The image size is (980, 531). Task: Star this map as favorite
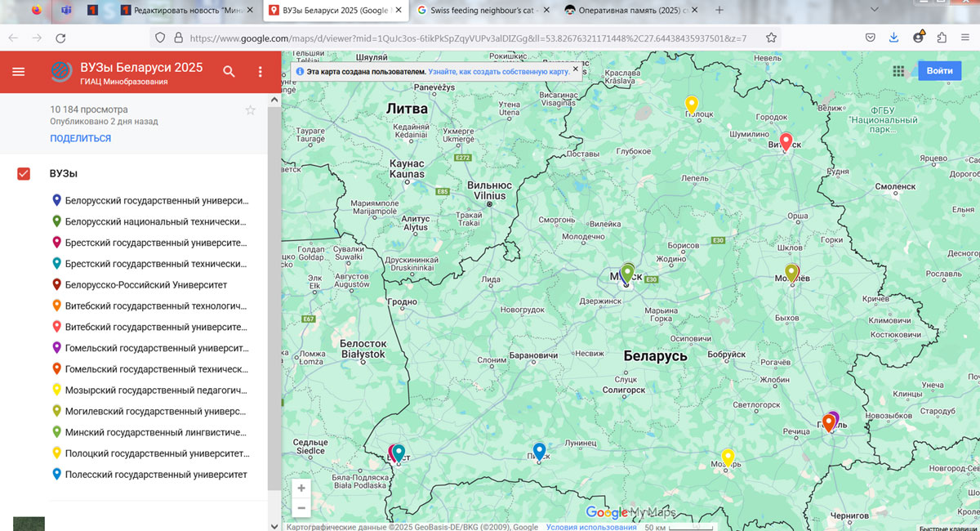point(251,110)
